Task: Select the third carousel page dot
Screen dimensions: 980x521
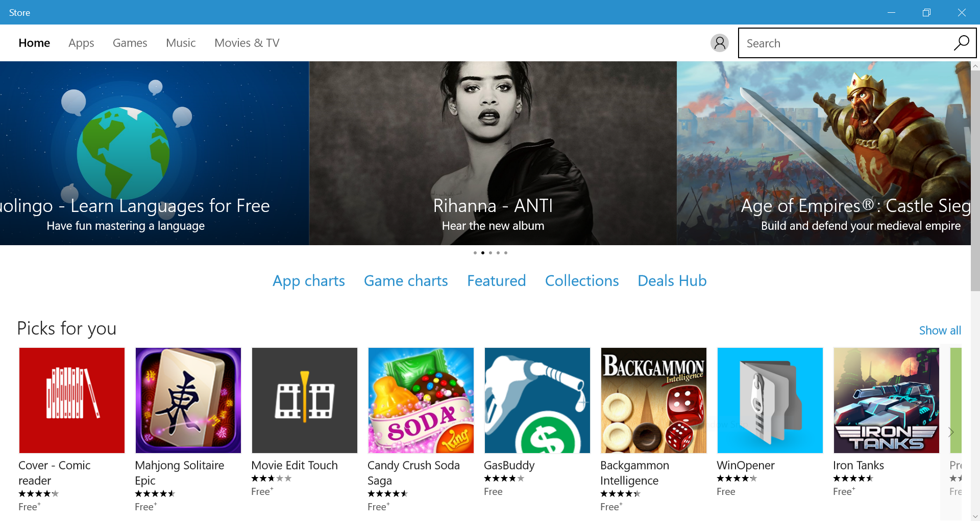Action: pos(491,253)
